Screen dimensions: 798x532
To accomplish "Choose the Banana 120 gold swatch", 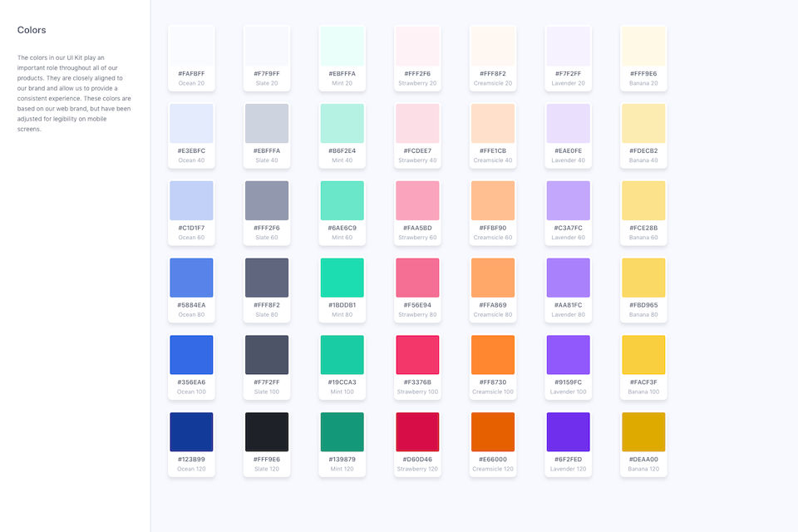I will click(643, 432).
